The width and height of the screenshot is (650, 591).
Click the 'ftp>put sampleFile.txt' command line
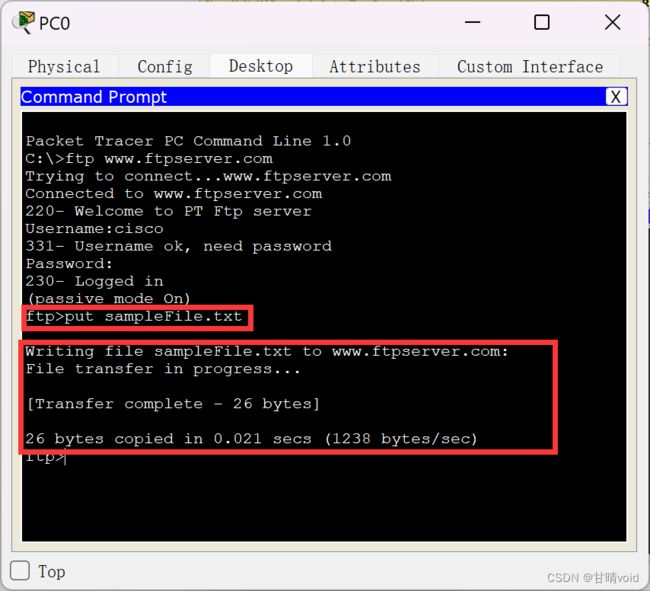click(x=134, y=317)
